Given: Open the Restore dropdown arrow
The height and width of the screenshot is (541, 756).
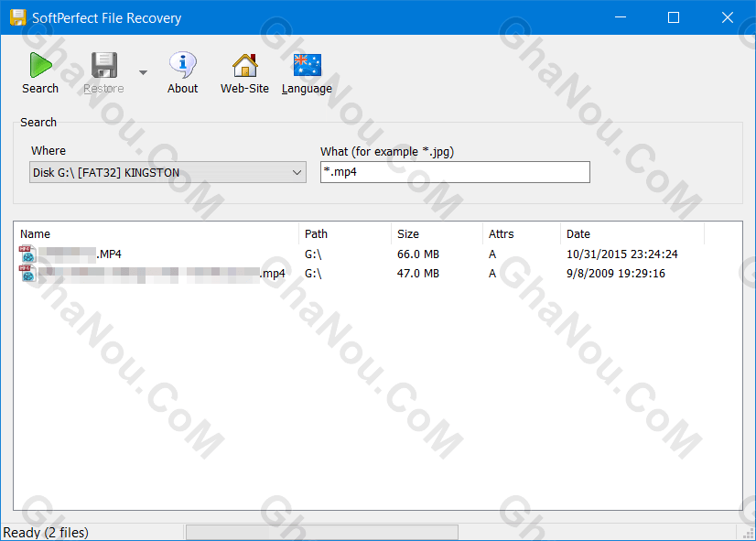Looking at the screenshot, I should click(x=143, y=73).
